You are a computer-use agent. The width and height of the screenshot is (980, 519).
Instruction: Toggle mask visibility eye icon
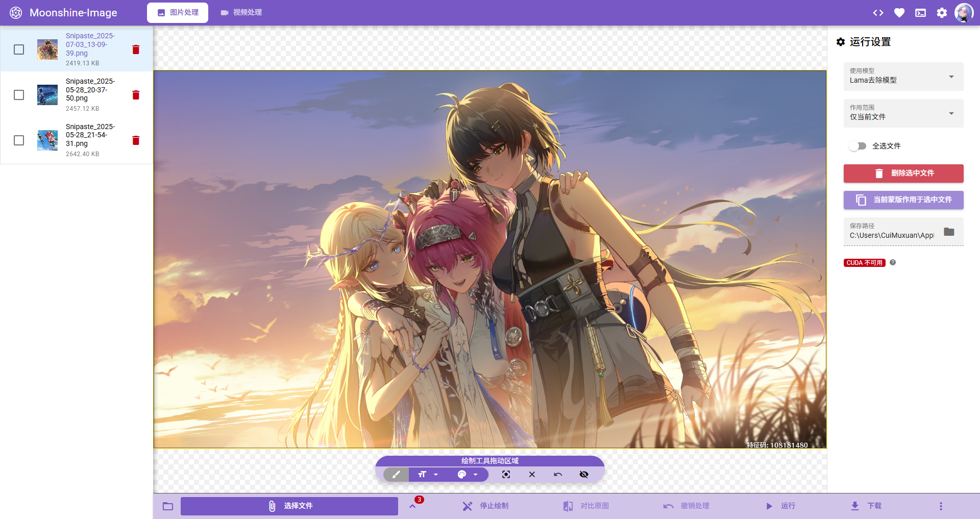click(x=584, y=475)
